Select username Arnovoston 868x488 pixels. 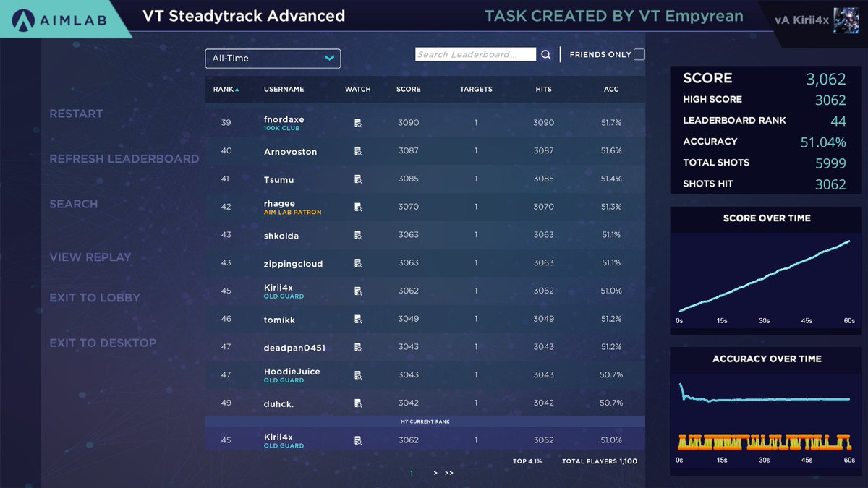click(290, 152)
